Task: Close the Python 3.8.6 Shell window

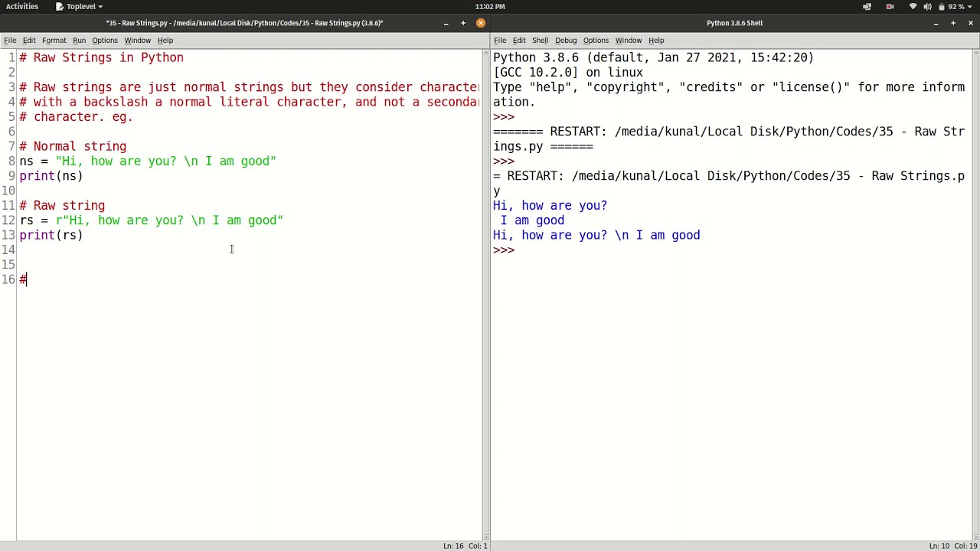Action: click(971, 23)
